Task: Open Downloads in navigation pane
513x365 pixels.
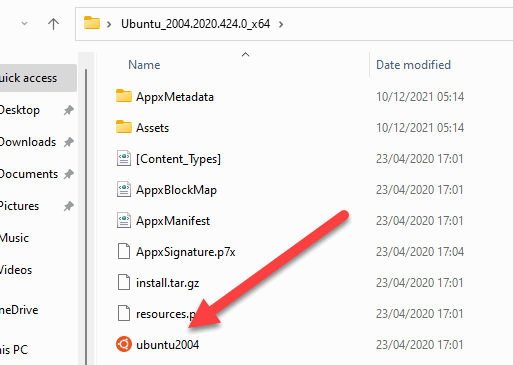Action: pyautogui.click(x=28, y=142)
